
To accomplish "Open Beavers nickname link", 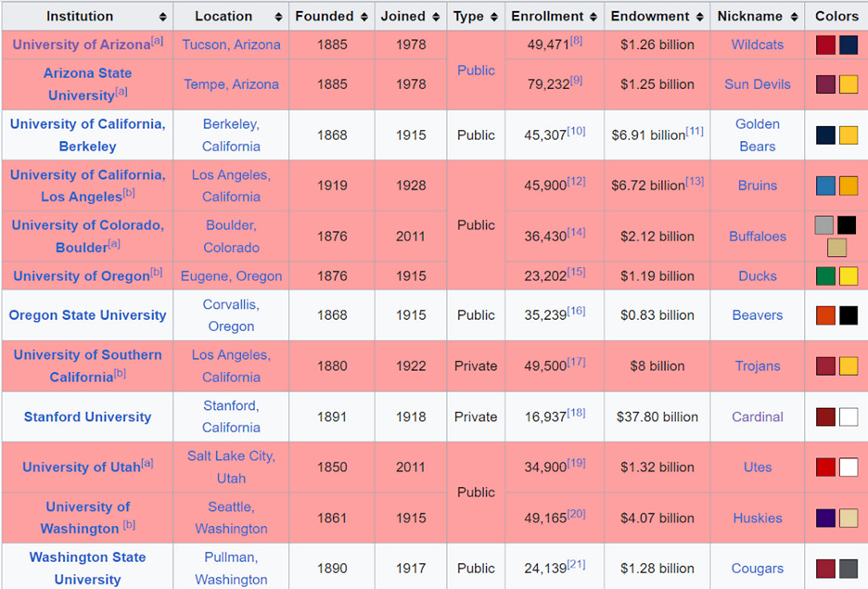I will coord(758,315).
